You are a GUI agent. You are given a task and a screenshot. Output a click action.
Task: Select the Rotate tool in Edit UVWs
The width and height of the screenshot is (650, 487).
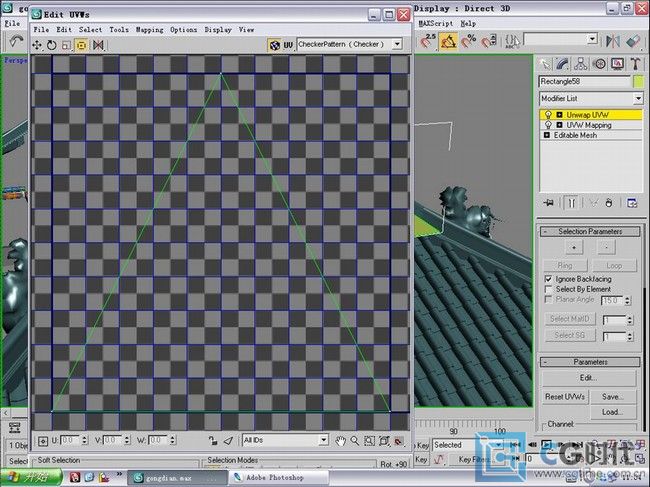tap(51, 45)
